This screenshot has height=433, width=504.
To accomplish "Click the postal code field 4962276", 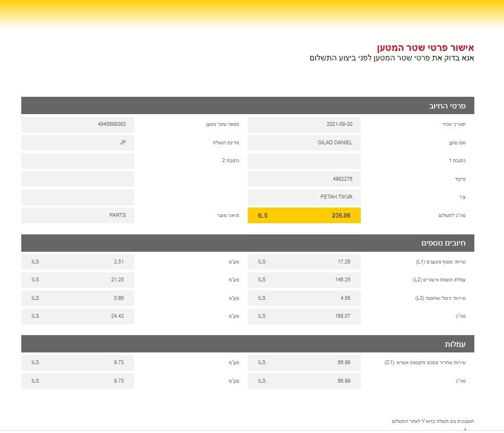I will pos(304,179).
